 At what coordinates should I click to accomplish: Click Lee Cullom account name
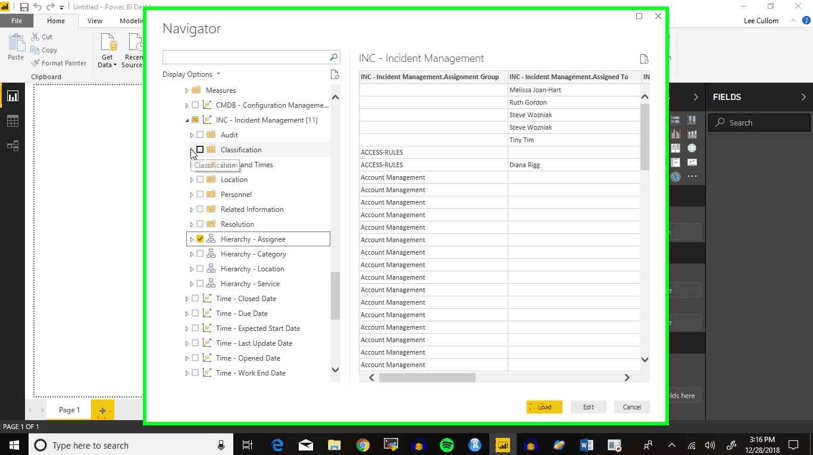(761, 21)
